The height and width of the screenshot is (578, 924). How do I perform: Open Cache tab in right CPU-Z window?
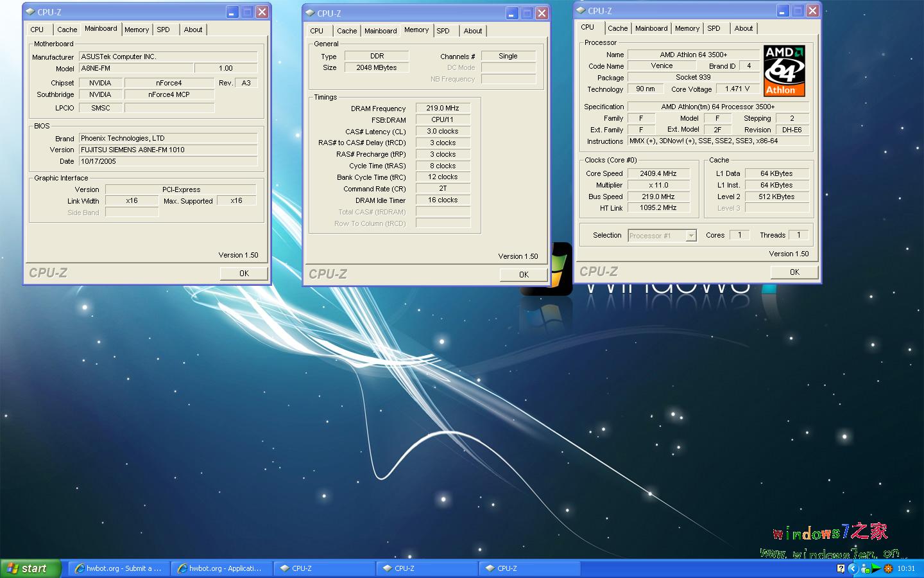pos(618,28)
